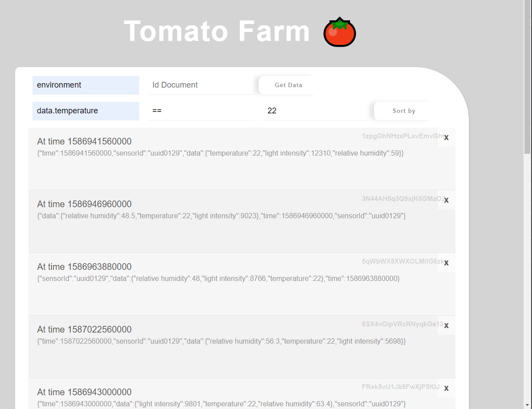Viewport: 532px width, 409px height.
Task: Click JSON data with relative humidity 56.3
Action: (221, 341)
